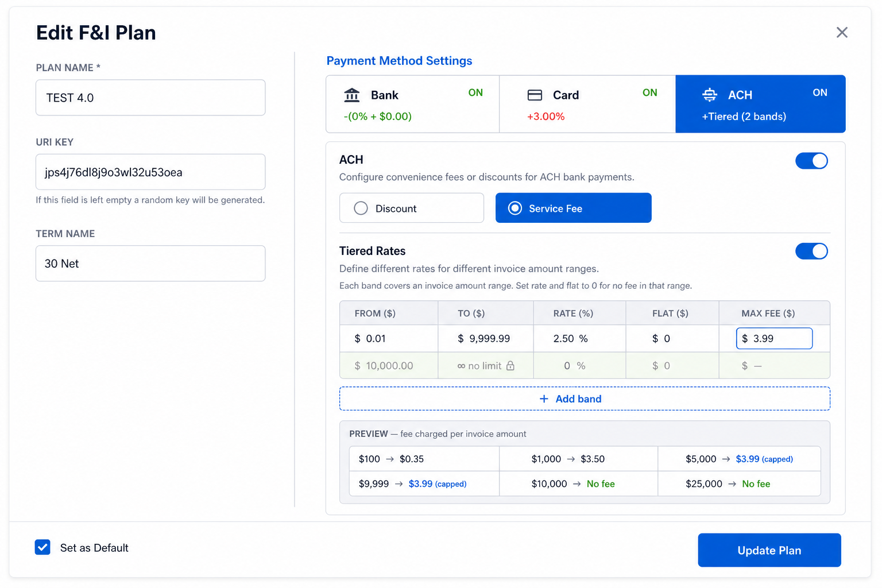Click the Card credit card icon
The width and height of the screenshot is (882, 588).
click(x=535, y=95)
